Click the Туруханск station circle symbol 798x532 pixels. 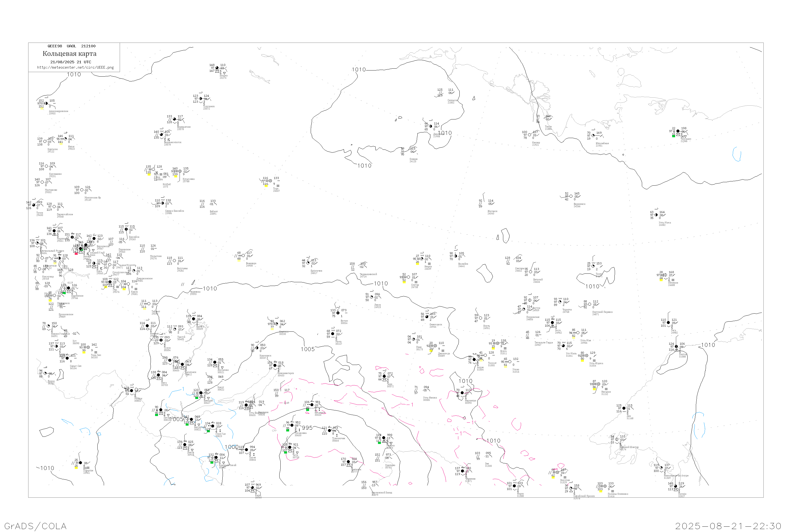pyautogui.click(x=201, y=99)
